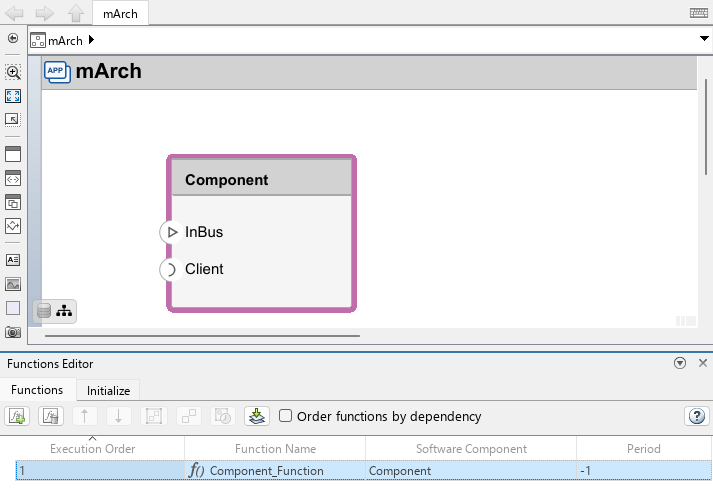This screenshot has width=713, height=503.
Task: Select the Component_Function name cell
Action: click(275, 471)
